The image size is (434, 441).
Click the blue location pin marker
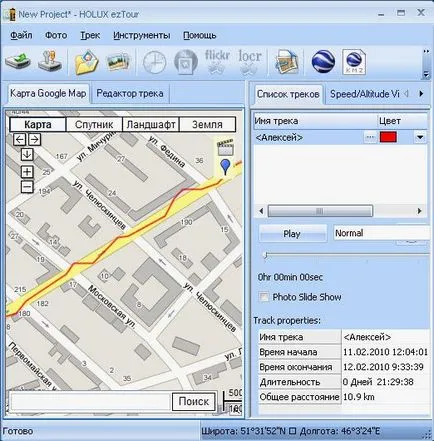(x=225, y=167)
